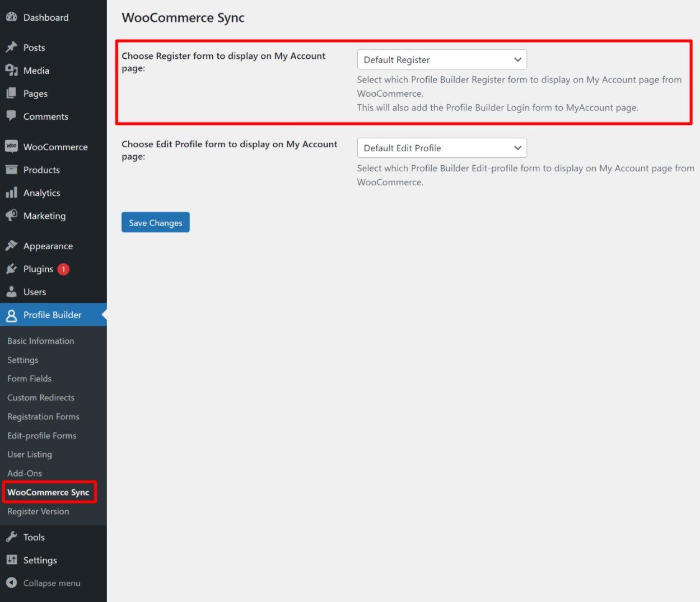The width and height of the screenshot is (700, 602).
Task: Click the Plugins update count badge
Action: tap(63, 269)
